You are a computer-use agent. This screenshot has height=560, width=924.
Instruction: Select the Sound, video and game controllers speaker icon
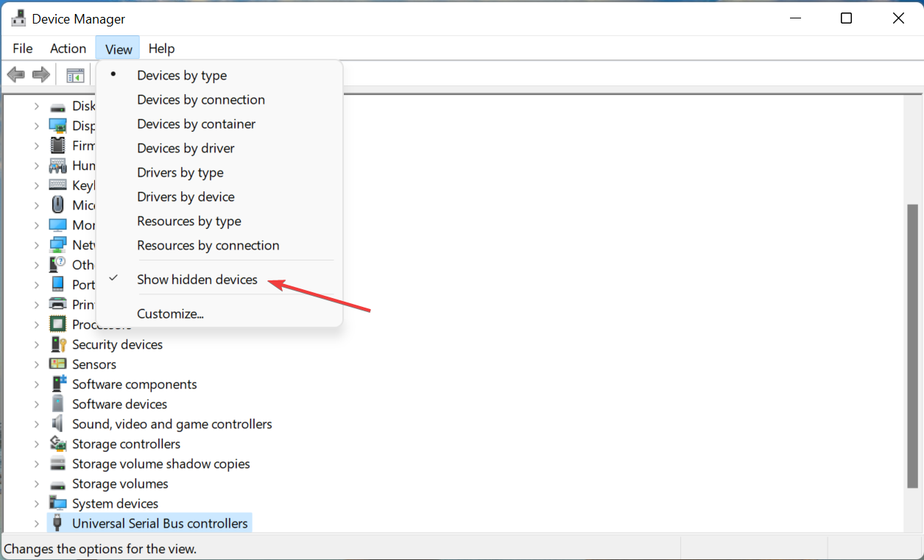(57, 424)
